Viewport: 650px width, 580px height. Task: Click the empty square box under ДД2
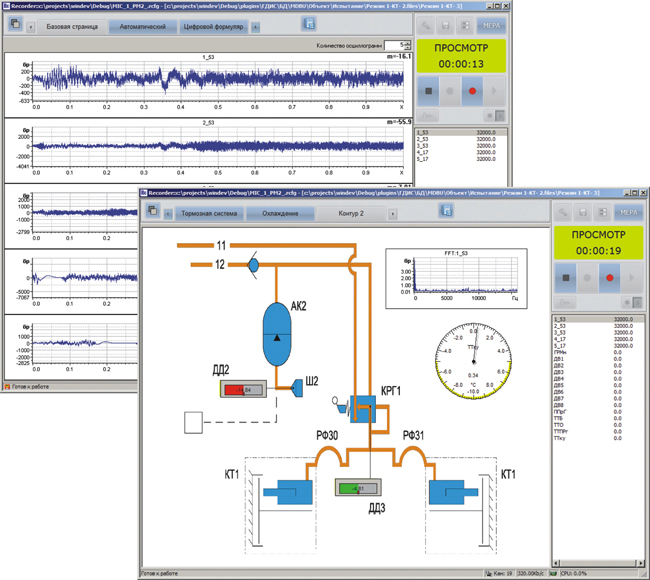click(193, 422)
